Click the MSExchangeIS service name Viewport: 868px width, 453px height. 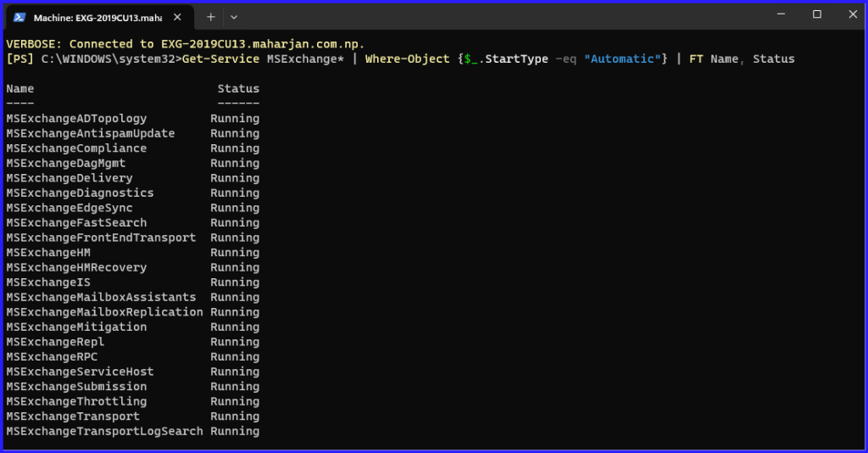(48, 282)
